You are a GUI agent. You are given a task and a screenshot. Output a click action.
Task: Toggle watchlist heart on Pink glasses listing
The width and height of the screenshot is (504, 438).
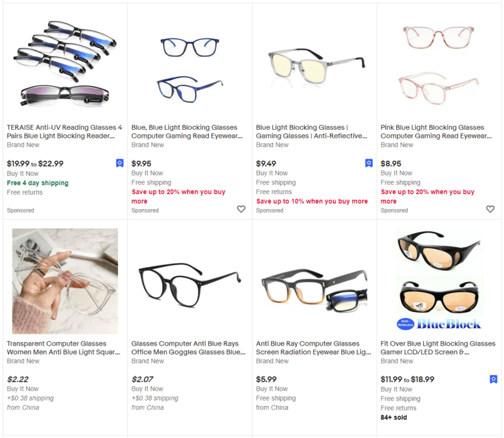tap(490, 209)
